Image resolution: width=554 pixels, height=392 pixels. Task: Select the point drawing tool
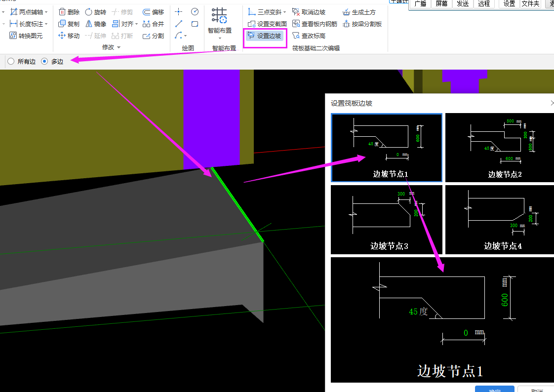178,12
